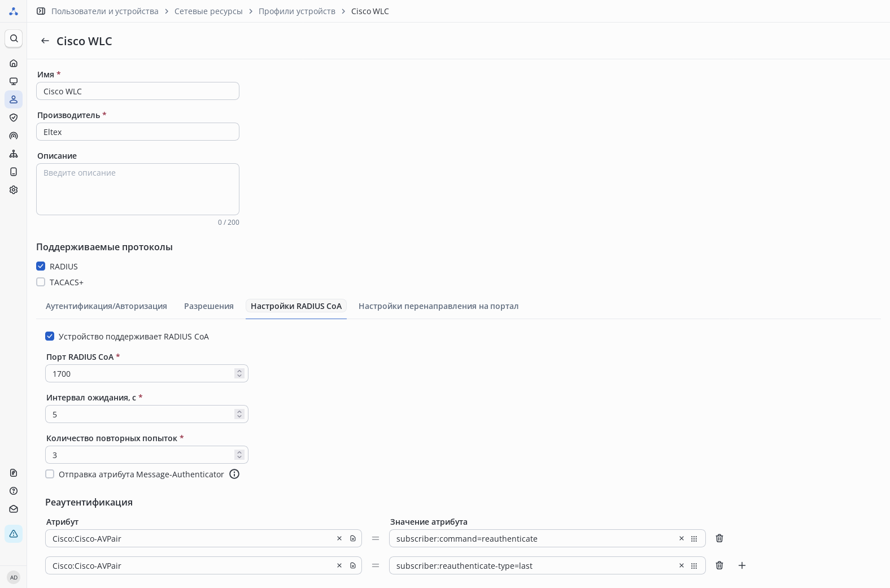Delete the subscriber:reauthenticate-type=last row
The image size is (890, 588).
719,565
